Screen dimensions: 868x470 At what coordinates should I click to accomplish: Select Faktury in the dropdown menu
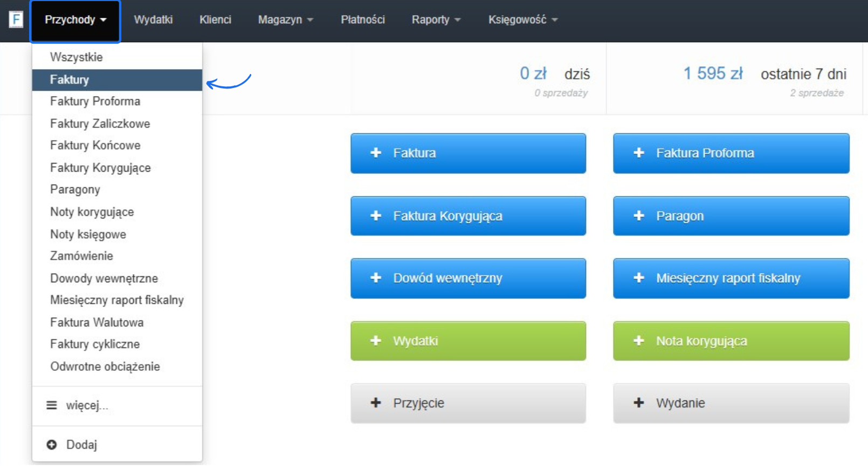[x=117, y=80]
